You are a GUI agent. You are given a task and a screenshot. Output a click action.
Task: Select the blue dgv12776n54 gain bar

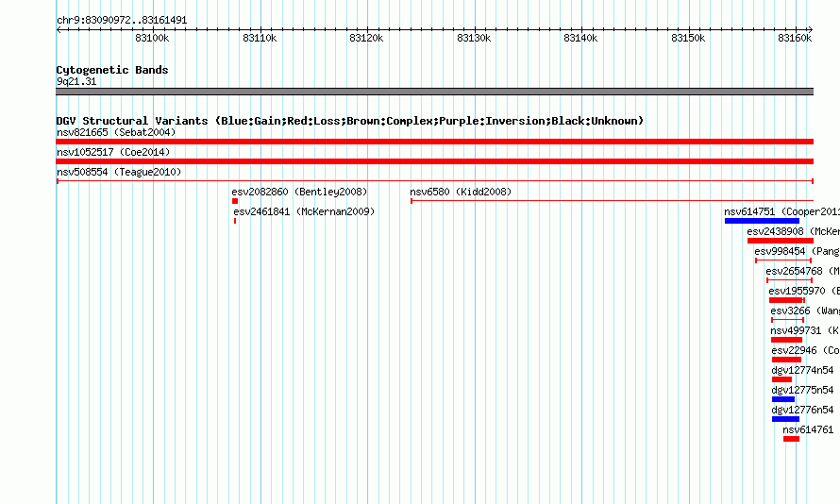tap(785, 419)
